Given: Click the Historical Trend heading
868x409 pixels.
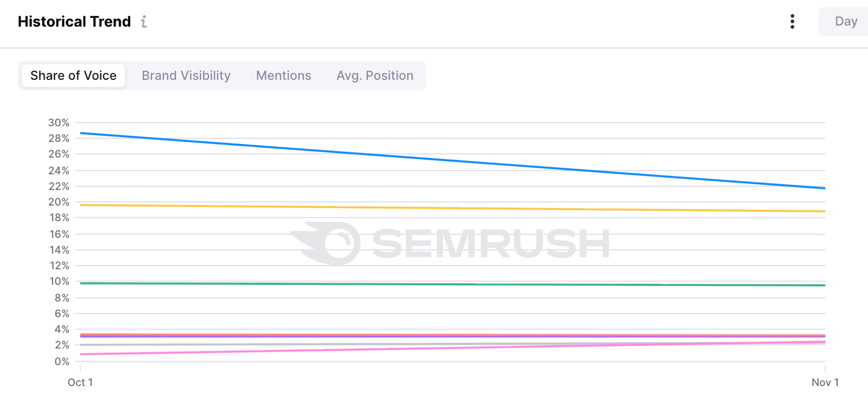Looking at the screenshot, I should tap(74, 21).
